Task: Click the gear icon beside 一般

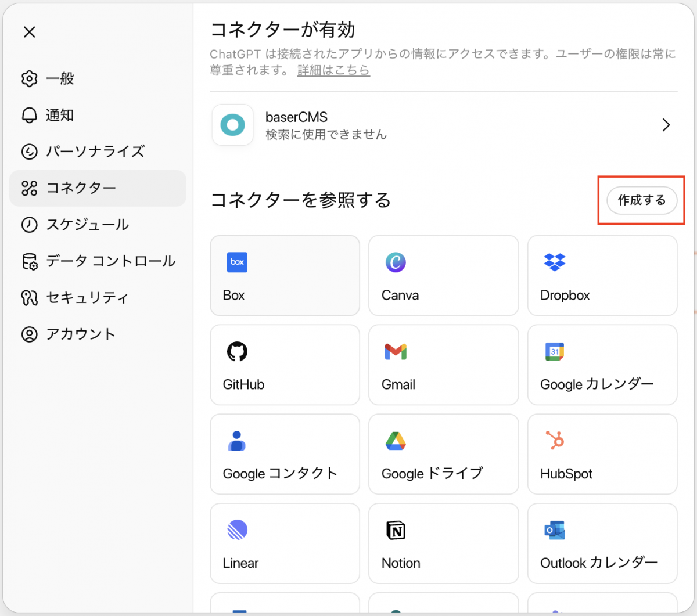Action: pyautogui.click(x=29, y=79)
